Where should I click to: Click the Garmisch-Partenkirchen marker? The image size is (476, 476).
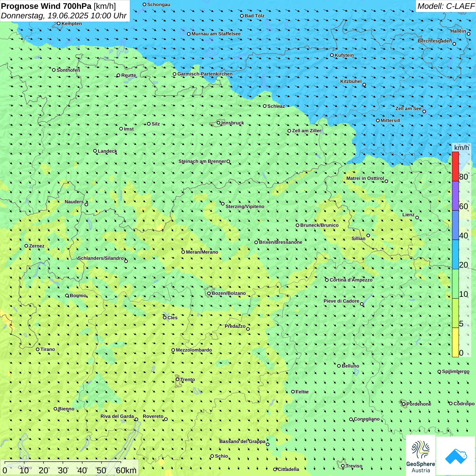174,74
